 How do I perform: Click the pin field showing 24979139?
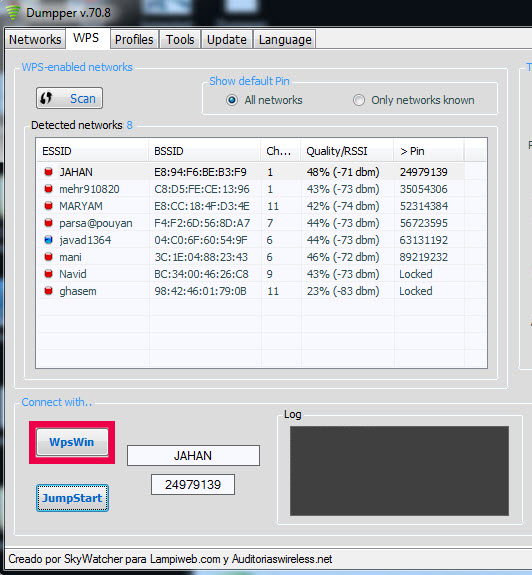click(x=193, y=484)
